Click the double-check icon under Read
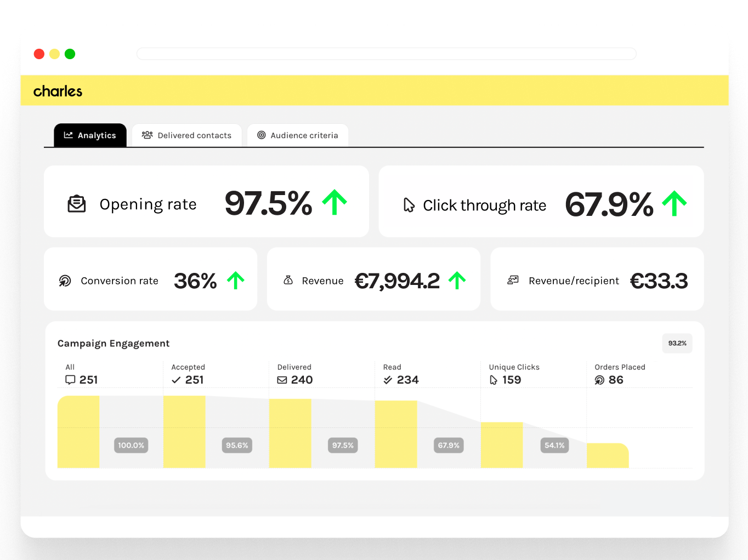The height and width of the screenshot is (560, 748). pyautogui.click(x=388, y=379)
